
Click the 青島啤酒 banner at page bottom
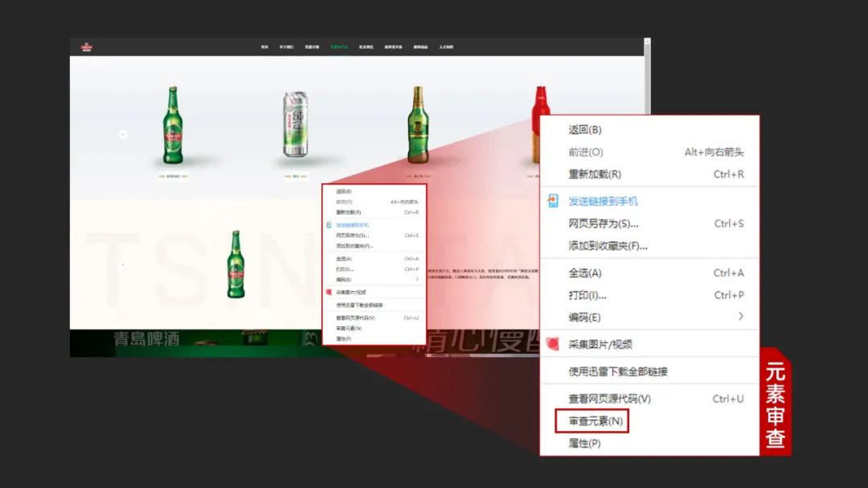point(147,338)
